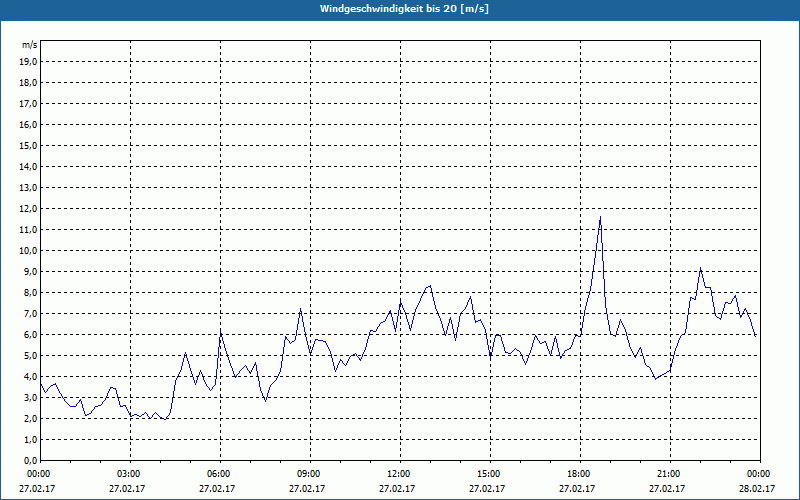Select the '10,0' y-axis label
Viewport: 800px width, 500px height.
coord(28,251)
